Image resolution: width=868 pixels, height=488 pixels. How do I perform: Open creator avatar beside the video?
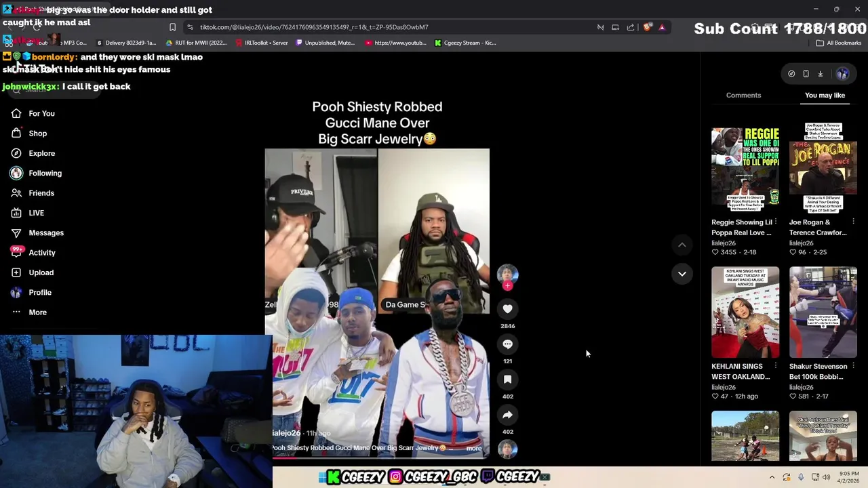pyautogui.click(x=507, y=274)
